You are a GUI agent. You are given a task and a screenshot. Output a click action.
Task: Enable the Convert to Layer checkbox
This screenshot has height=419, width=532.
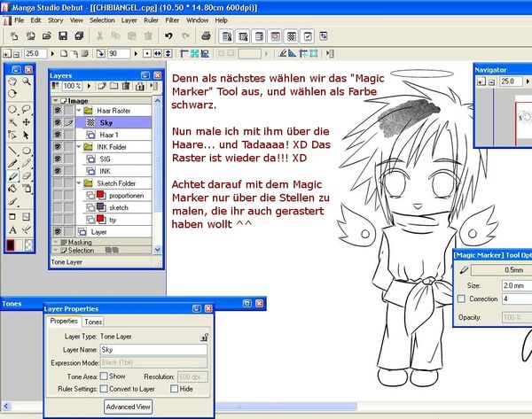tap(104, 389)
